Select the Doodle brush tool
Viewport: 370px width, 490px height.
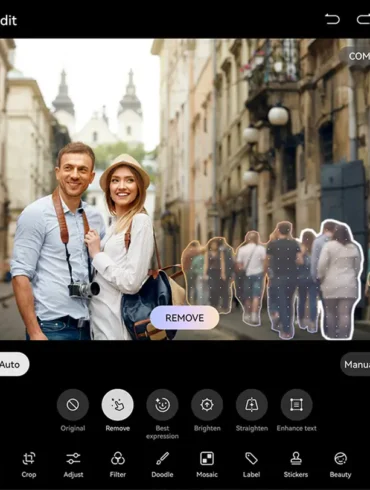(162, 465)
